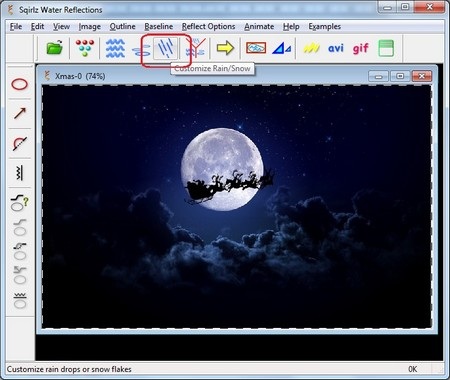Screen dimensions: 450x380
Task: Select the red ellipse outline tool
Action: 20,84
